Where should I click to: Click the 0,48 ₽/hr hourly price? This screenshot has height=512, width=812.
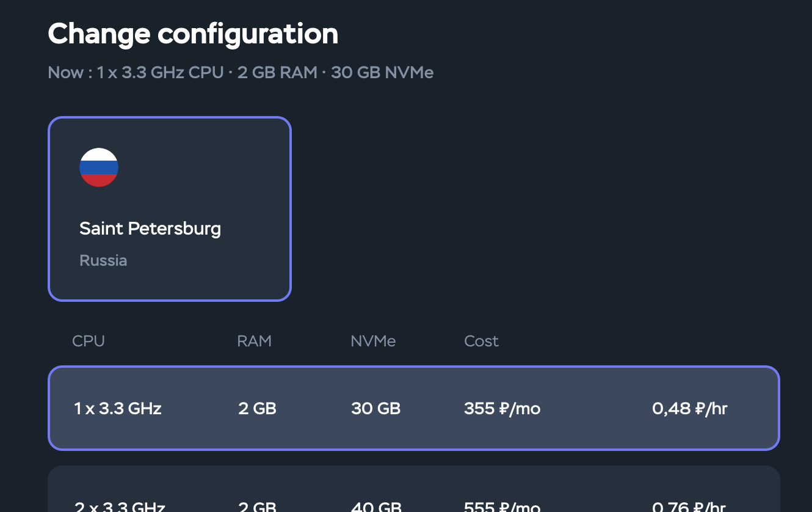pos(689,408)
